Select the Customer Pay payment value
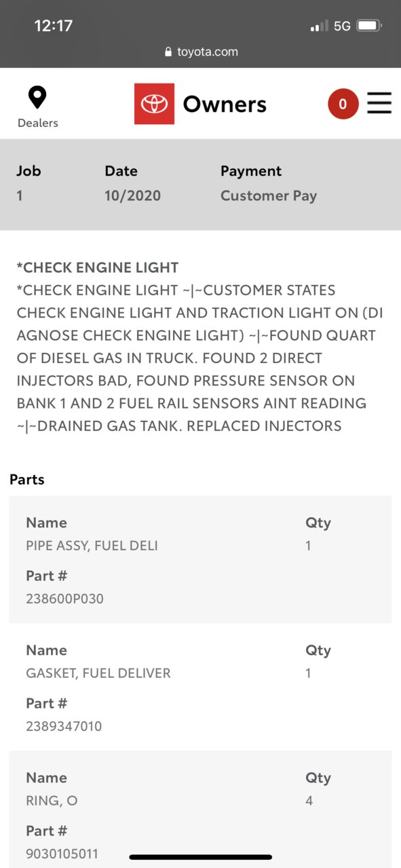 [x=269, y=195]
